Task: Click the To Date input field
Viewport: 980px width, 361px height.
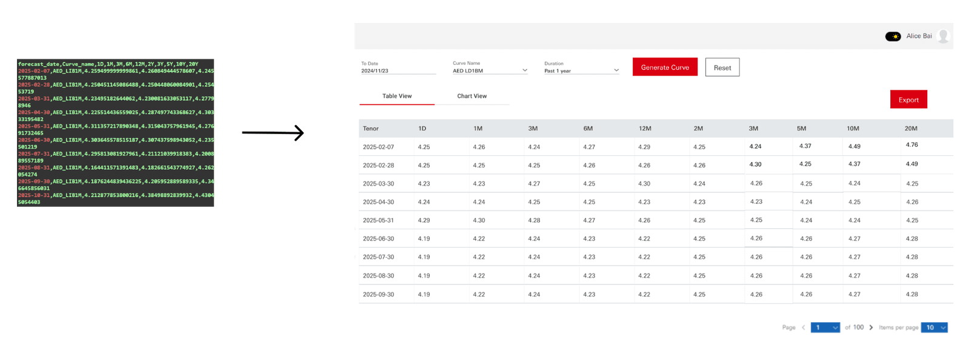Action: pos(398,70)
